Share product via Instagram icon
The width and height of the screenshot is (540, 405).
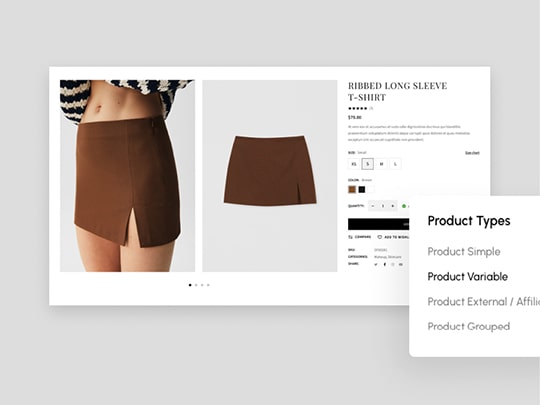click(x=393, y=264)
